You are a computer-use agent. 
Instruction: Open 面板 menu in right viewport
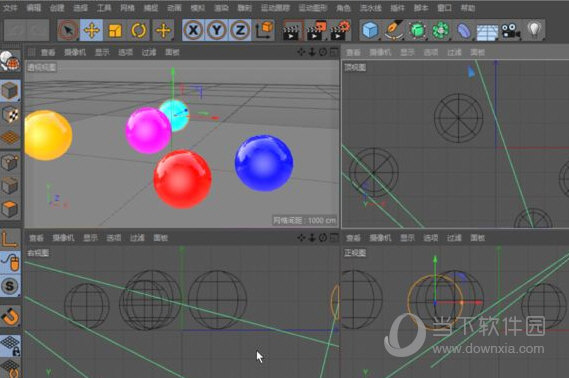point(160,238)
